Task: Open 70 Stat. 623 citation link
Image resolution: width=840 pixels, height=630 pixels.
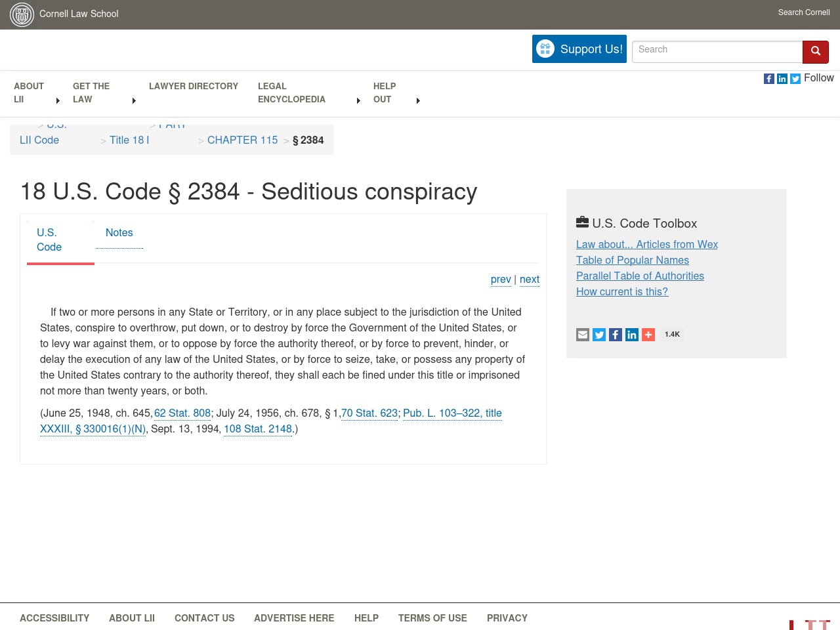Action: pos(369,413)
